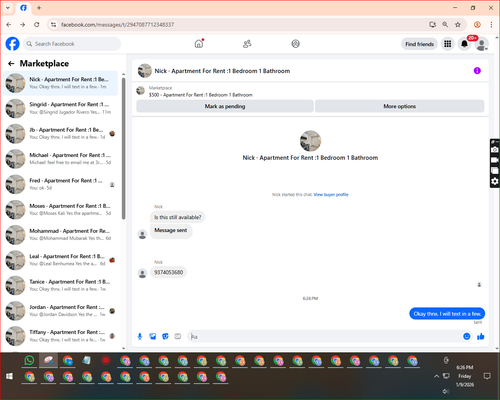Open the Jordan apartment chat
The width and height of the screenshot is (500, 400).
click(x=61, y=311)
